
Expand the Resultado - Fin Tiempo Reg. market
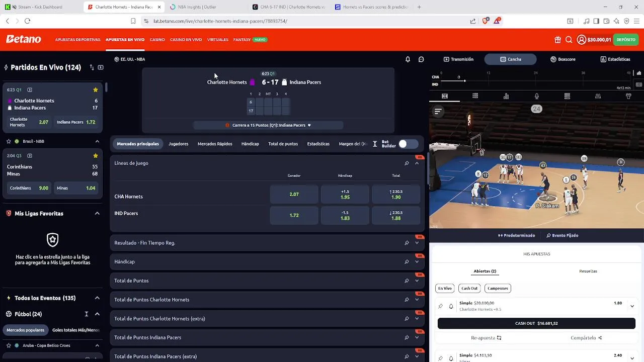417,243
